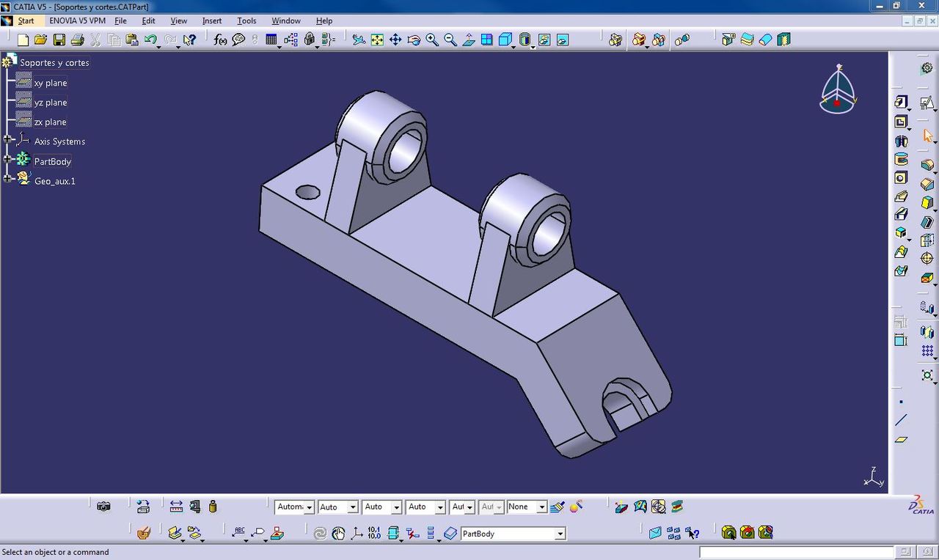Screen dimensions: 939x560
Task: Click the Zoom In magnifier icon
Action: (x=432, y=40)
